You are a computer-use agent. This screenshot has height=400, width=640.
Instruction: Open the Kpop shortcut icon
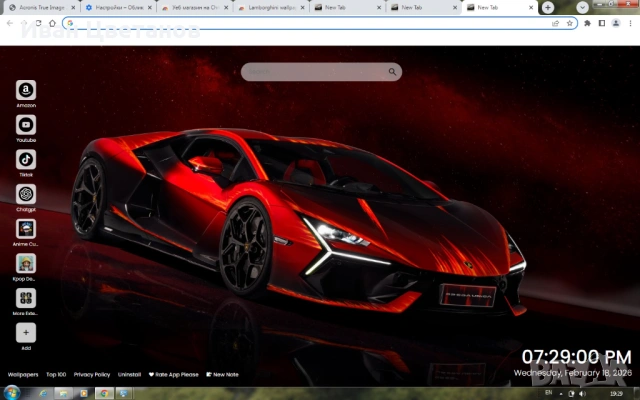[x=26, y=263]
